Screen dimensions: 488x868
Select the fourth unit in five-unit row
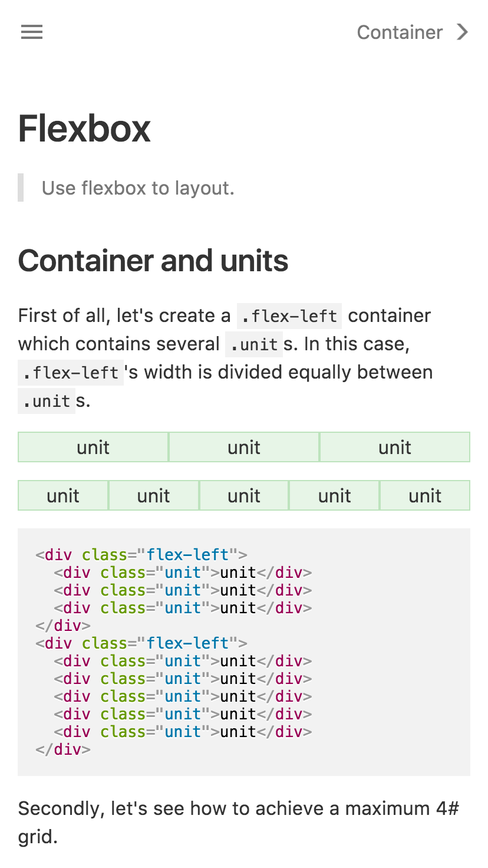click(x=334, y=495)
